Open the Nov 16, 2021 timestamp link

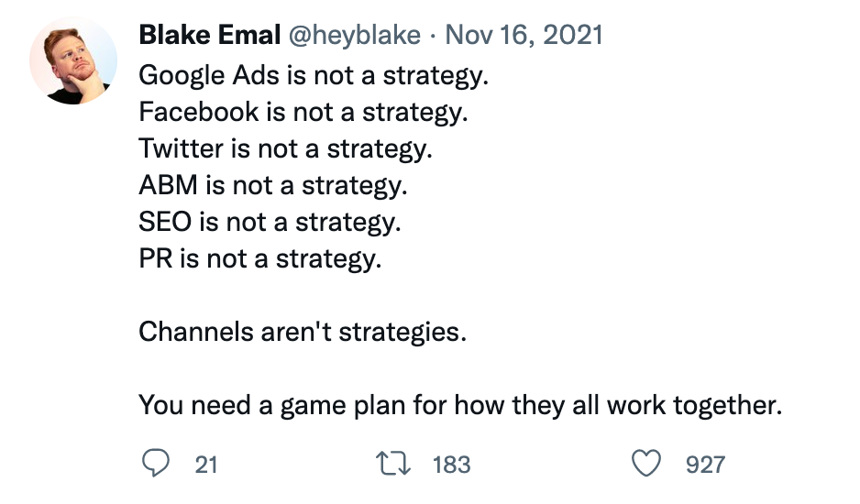(x=525, y=36)
